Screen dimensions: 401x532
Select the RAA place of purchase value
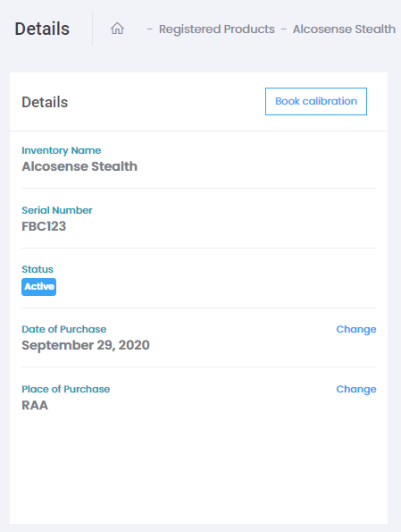click(35, 405)
